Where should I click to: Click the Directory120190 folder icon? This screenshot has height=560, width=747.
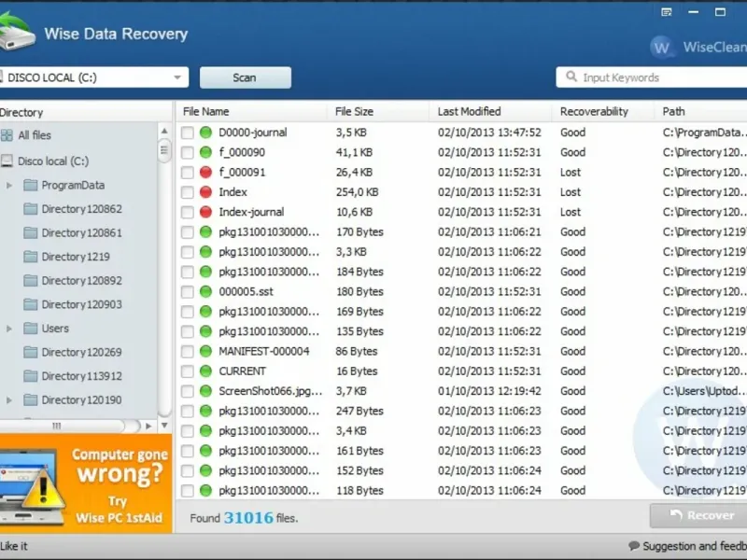31,399
